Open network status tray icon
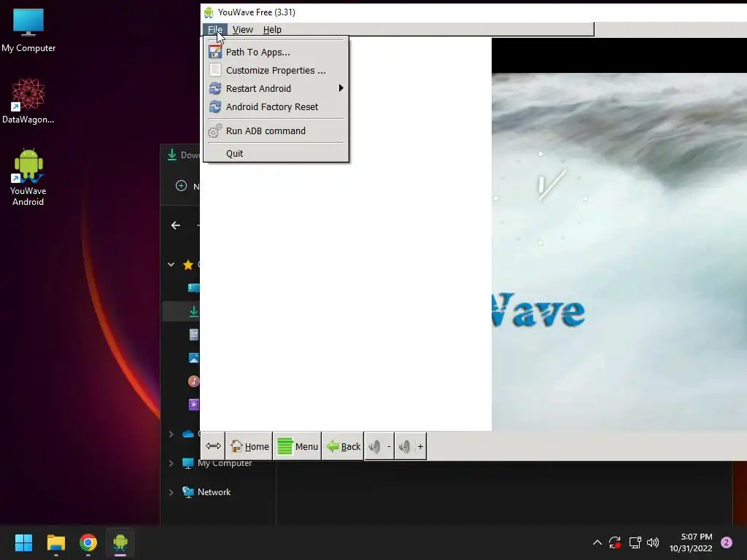 tap(635, 542)
